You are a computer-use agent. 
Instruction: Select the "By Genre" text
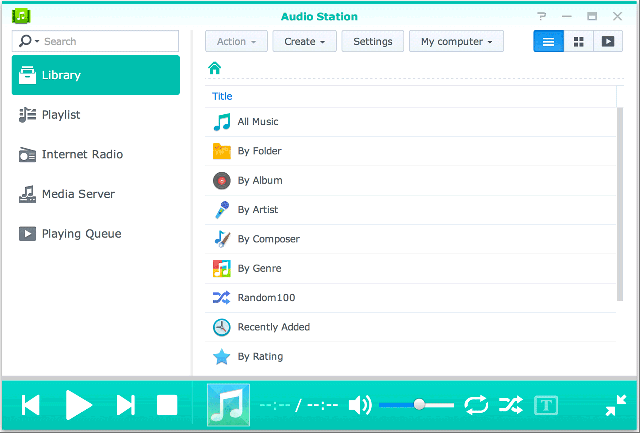pyautogui.click(x=260, y=269)
